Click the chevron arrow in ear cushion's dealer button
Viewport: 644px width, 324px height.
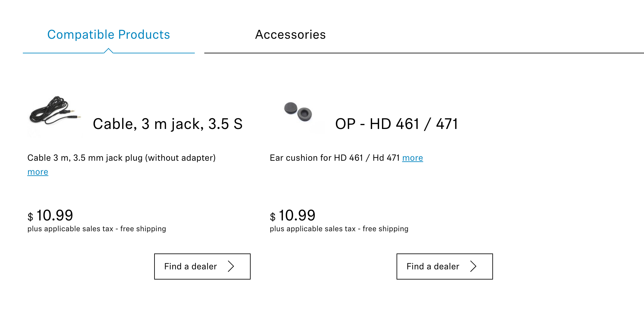(x=473, y=267)
